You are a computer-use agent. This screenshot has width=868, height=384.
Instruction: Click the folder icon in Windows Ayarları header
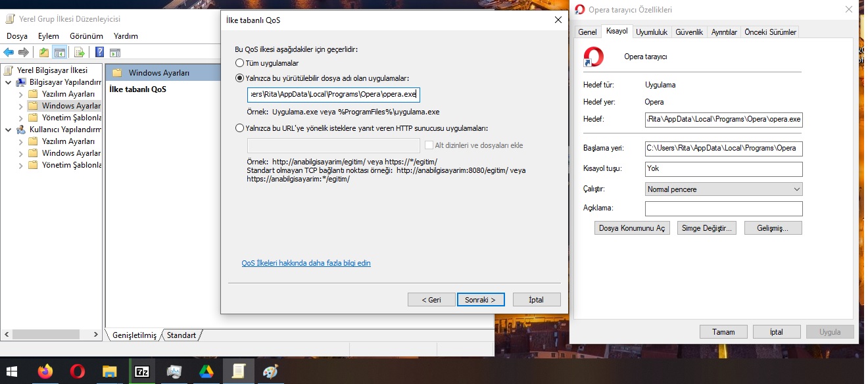(117, 73)
